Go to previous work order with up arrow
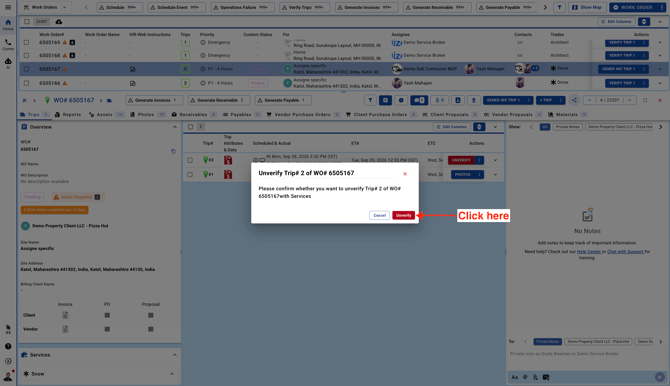The image size is (670, 386). point(590,100)
